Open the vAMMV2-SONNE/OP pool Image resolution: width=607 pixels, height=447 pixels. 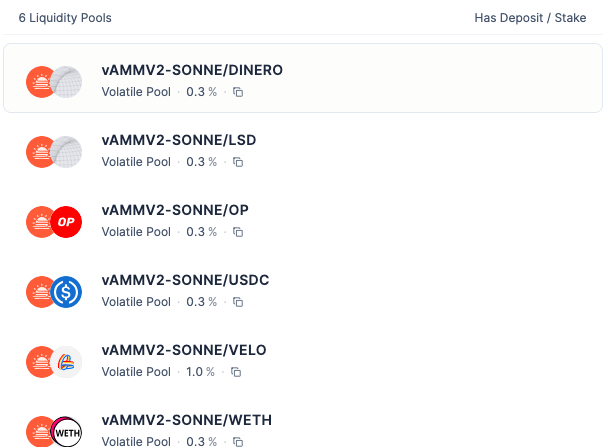click(x=175, y=210)
